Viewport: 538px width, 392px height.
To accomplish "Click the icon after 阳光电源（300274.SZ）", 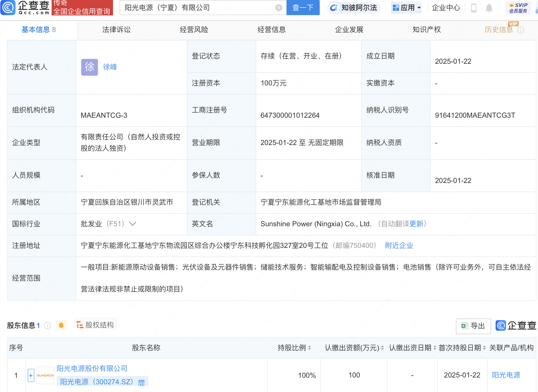I will pyautogui.click(x=141, y=383).
